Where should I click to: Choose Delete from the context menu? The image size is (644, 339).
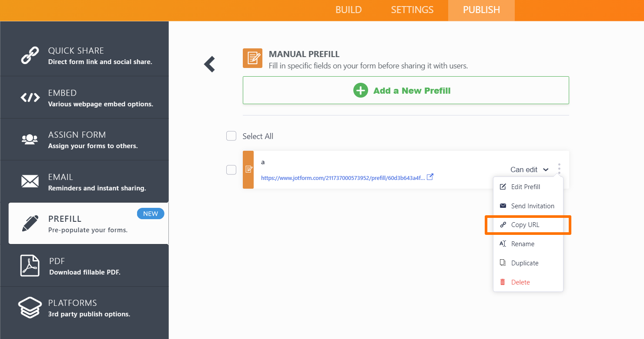click(x=528, y=282)
